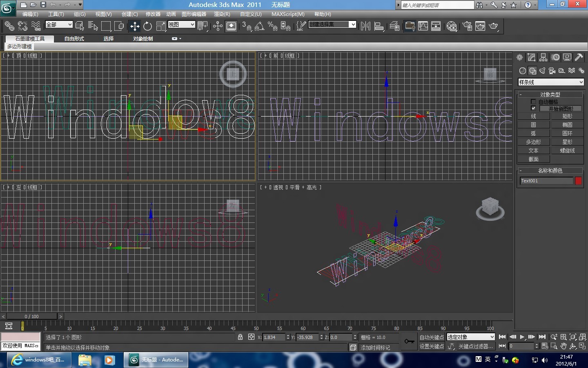Select the Helpers tape-measure category icon

(x=562, y=71)
